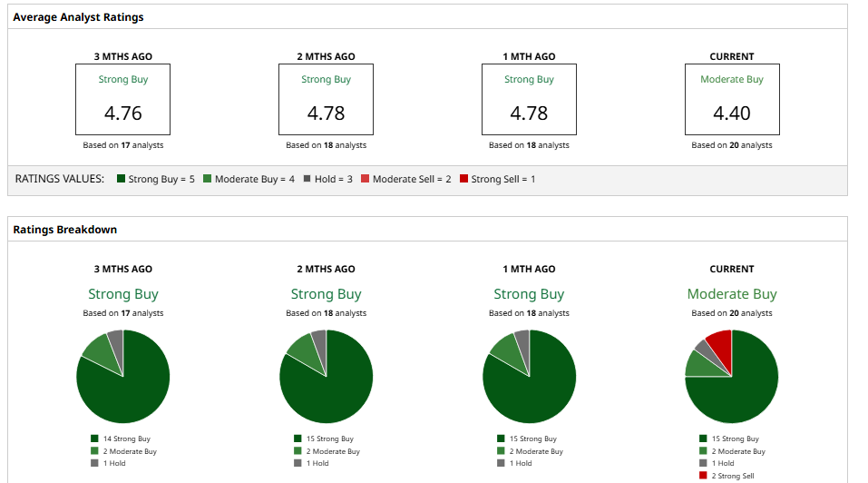Viewport: 868px width, 483px height.
Task: Click the gray Hold = 3 legend swatch
Action: point(307,180)
